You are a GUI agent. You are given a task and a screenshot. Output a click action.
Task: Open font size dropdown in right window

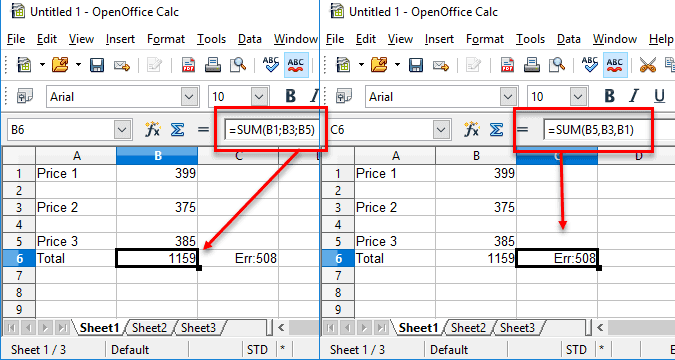click(x=578, y=96)
